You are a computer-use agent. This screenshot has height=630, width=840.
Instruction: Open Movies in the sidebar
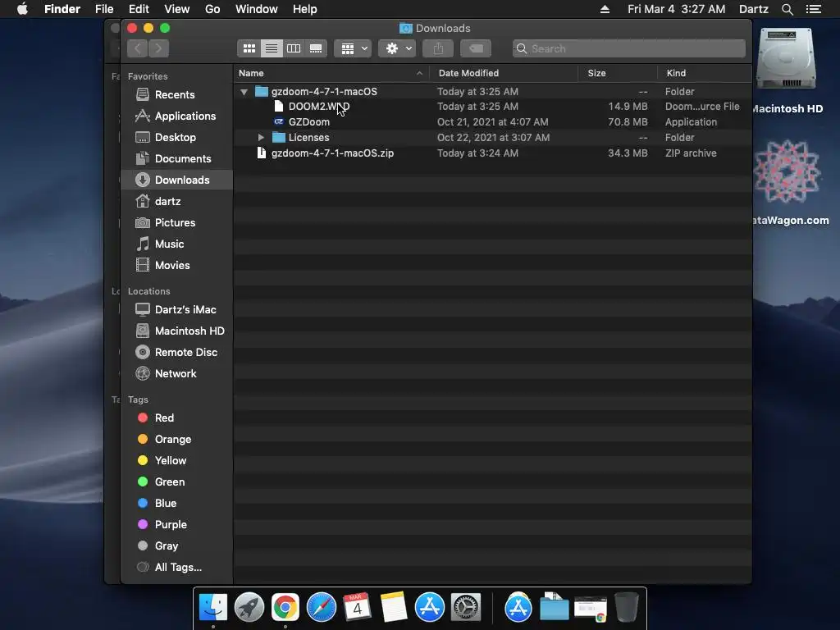177,266
